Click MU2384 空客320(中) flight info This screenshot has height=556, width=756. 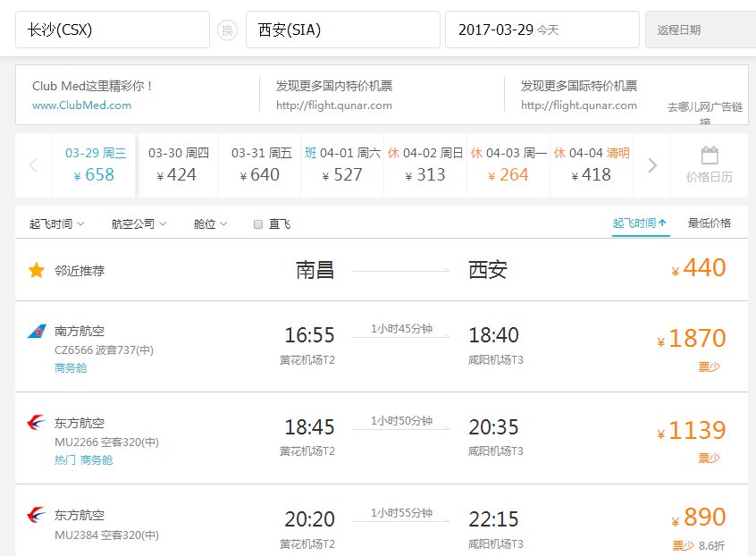point(106,535)
